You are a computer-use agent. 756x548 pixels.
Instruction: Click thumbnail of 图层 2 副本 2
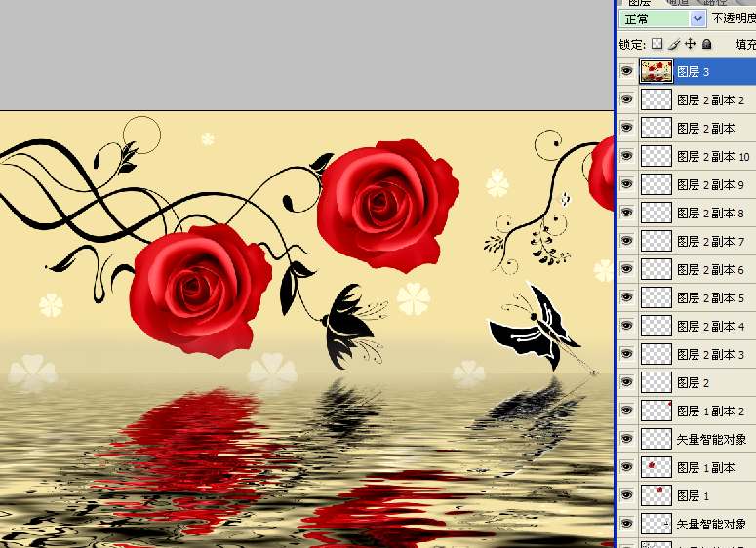(x=657, y=99)
